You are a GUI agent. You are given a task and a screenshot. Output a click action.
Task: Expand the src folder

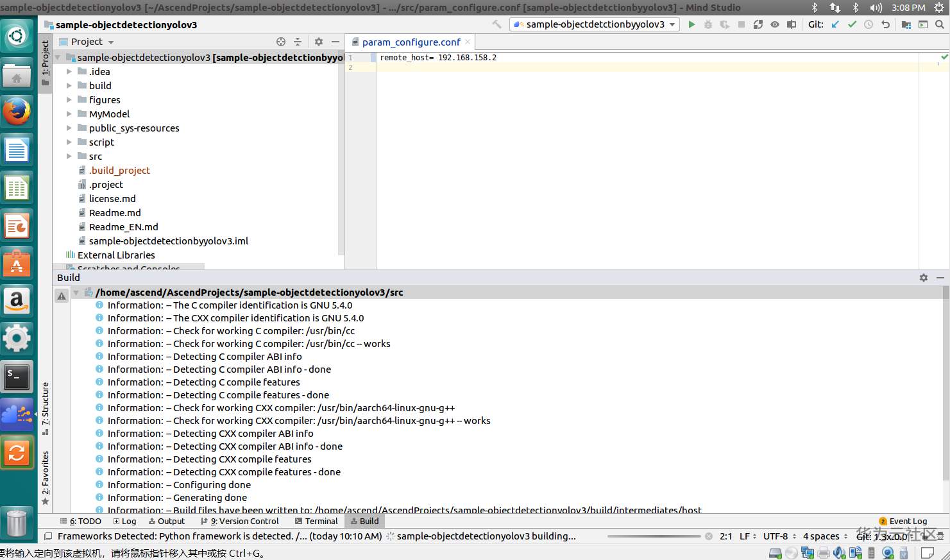[x=69, y=157]
